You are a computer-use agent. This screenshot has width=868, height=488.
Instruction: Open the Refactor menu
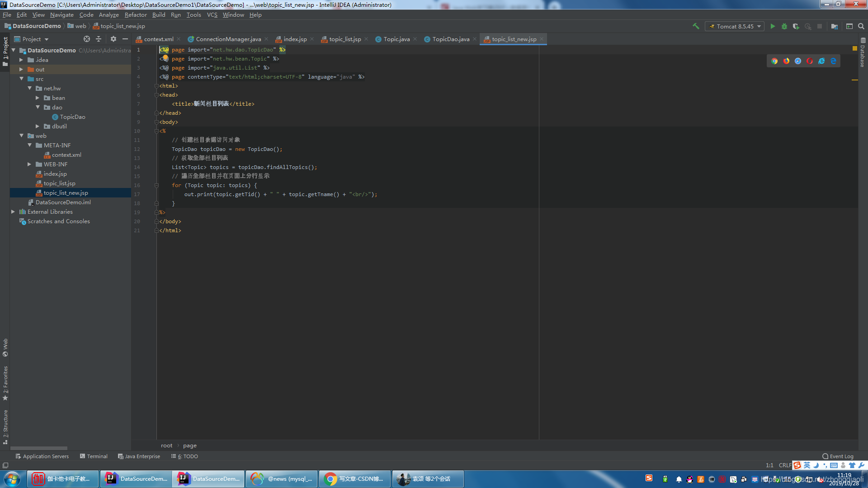[x=136, y=15]
